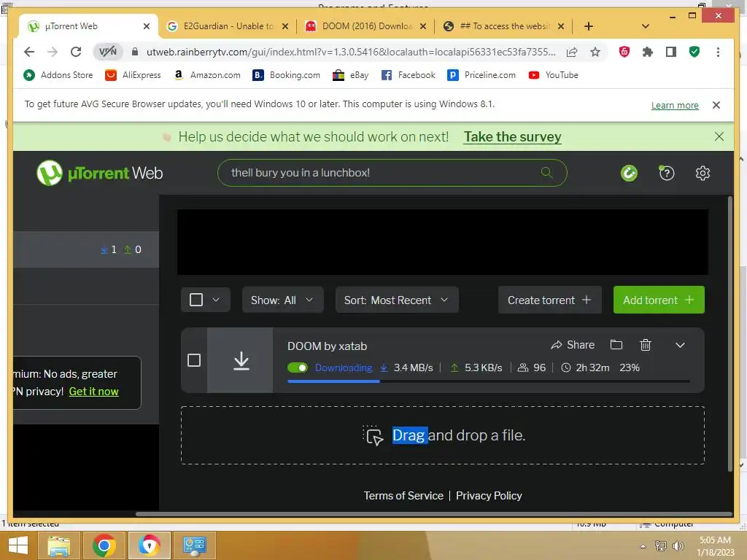Dismiss the Windows 8.1 update notice

tap(716, 105)
